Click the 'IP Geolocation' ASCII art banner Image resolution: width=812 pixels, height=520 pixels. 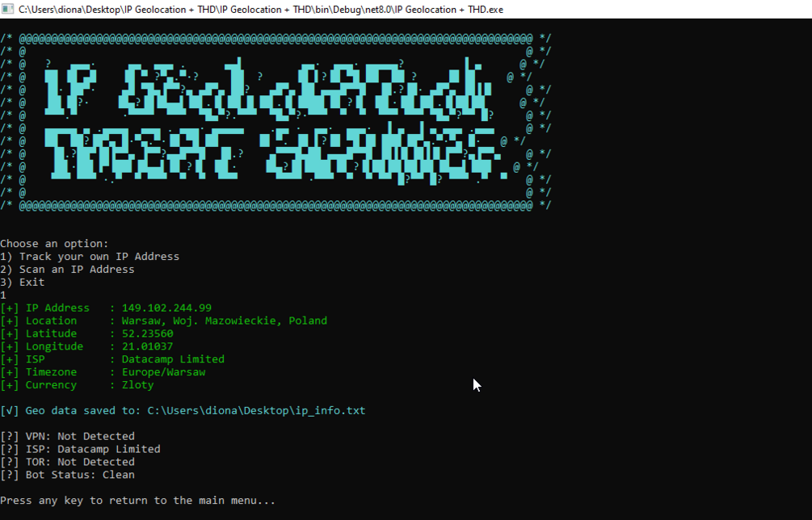(x=267, y=89)
